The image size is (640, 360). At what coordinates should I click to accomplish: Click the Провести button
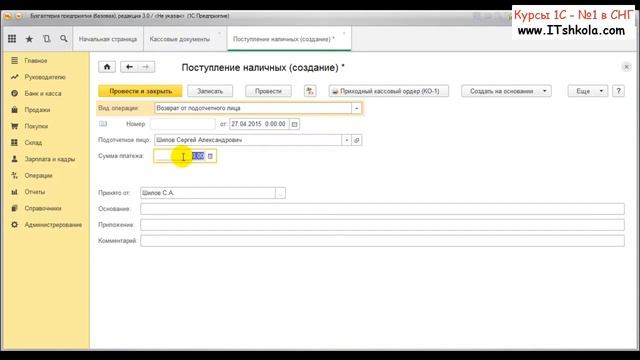[x=268, y=91]
